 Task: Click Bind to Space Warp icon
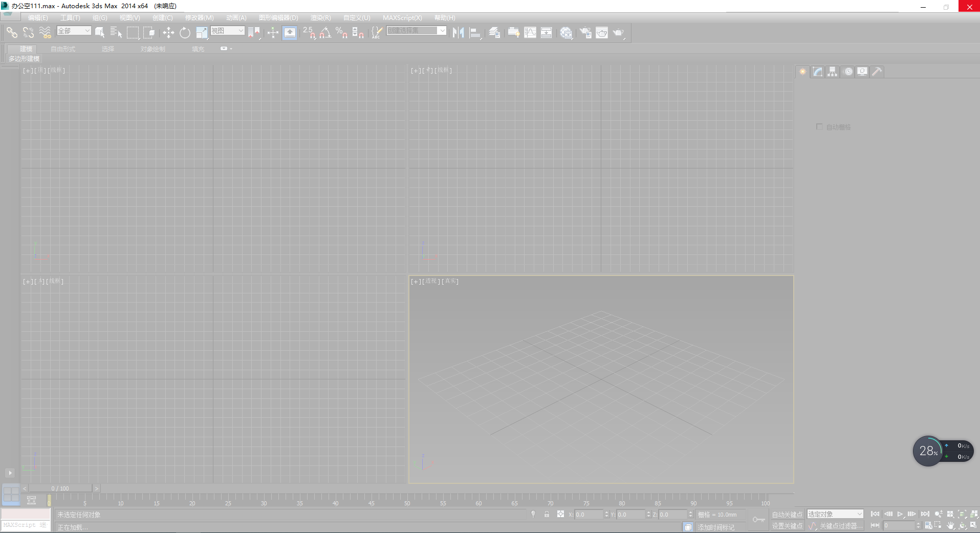pos(45,33)
